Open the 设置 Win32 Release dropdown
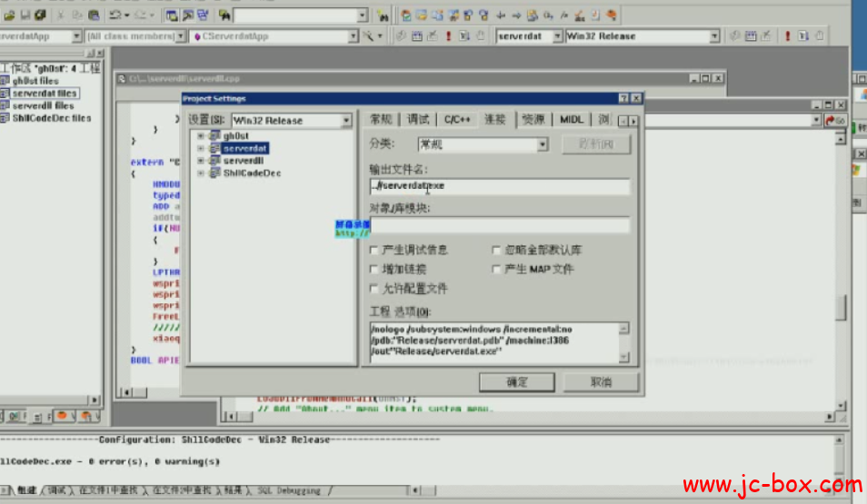Screen dimensions: 867x504 click(345, 121)
